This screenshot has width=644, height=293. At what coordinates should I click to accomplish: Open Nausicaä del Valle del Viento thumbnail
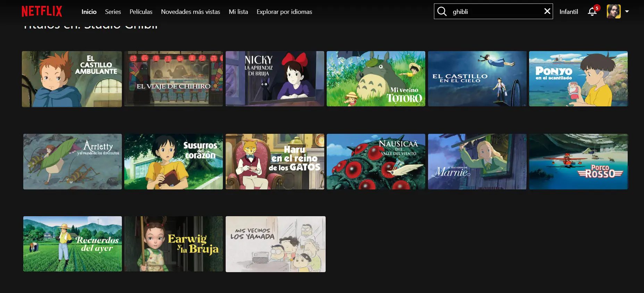coord(376,162)
